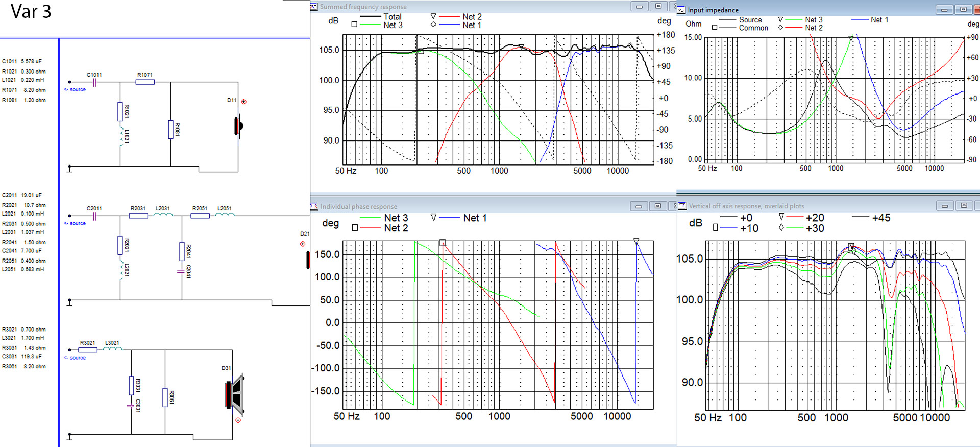
Task: Minimize the Vertical off axis response window
Action: tap(944, 205)
